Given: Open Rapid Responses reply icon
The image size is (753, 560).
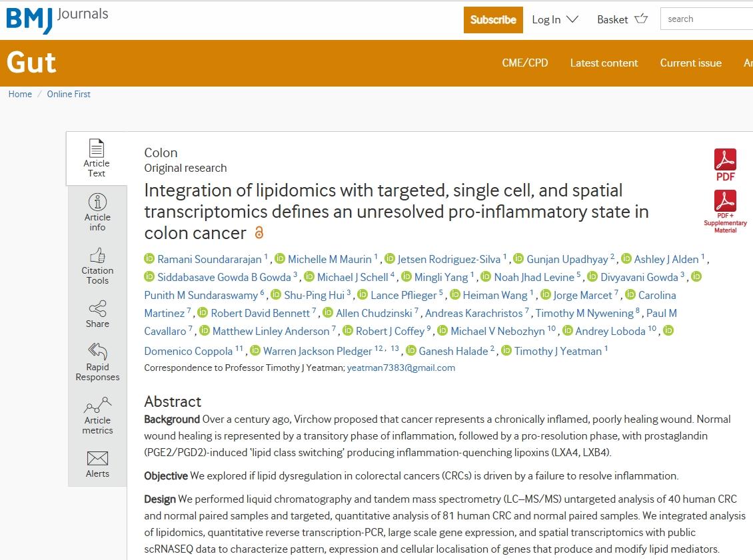Looking at the screenshot, I should pos(97,352).
